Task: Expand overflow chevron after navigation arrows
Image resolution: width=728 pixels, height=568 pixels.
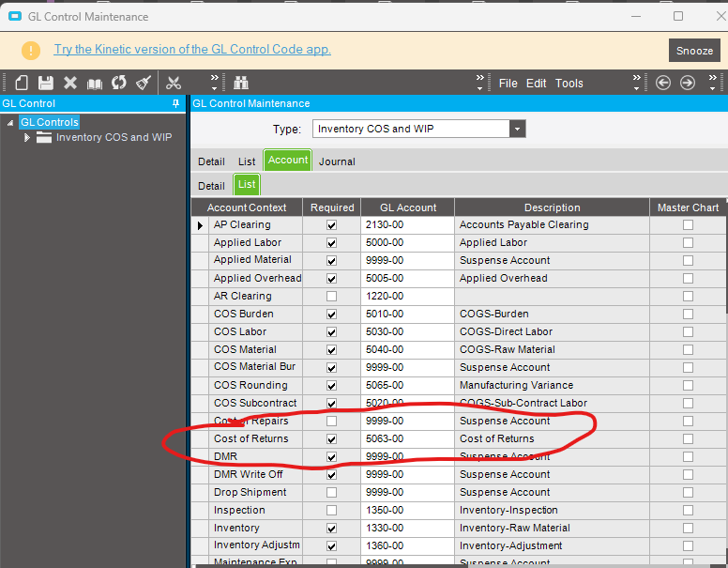Action: tap(713, 83)
